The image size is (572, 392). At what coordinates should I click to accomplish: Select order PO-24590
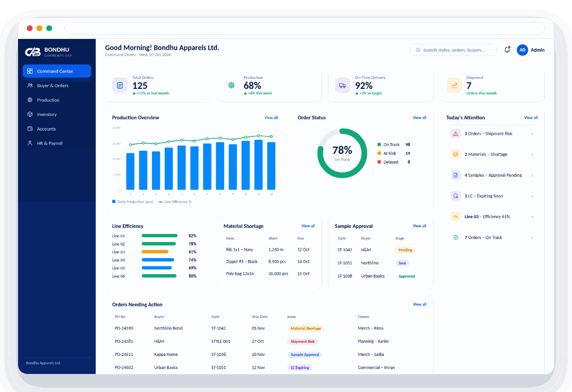click(x=124, y=328)
